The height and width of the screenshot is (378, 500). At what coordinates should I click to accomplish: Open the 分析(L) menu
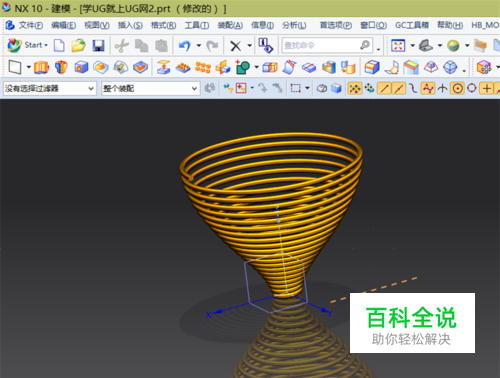tap(294, 25)
